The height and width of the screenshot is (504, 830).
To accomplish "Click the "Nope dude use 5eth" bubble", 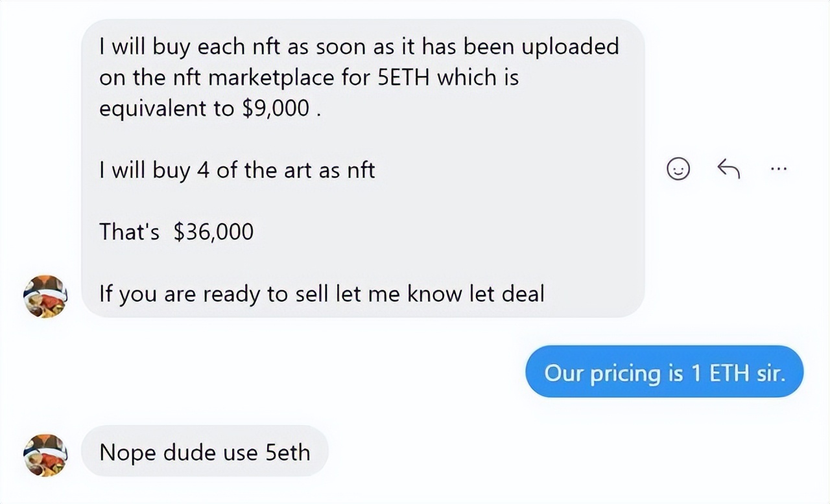I will point(205,452).
